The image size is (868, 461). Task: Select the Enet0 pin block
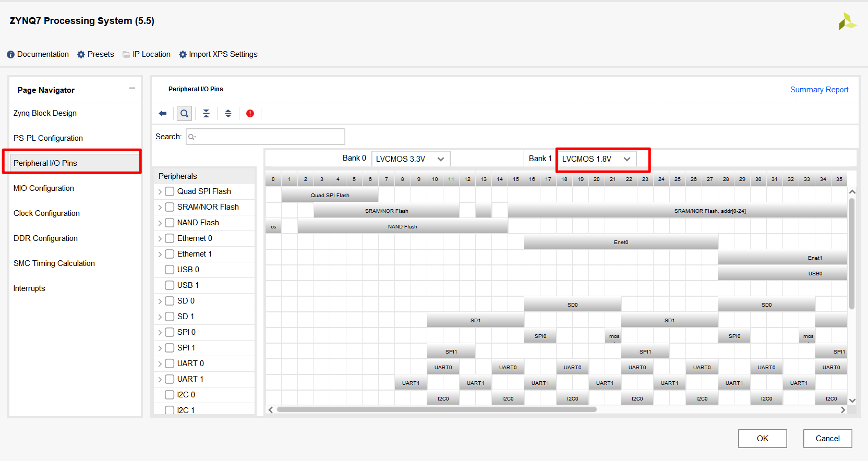pos(621,242)
